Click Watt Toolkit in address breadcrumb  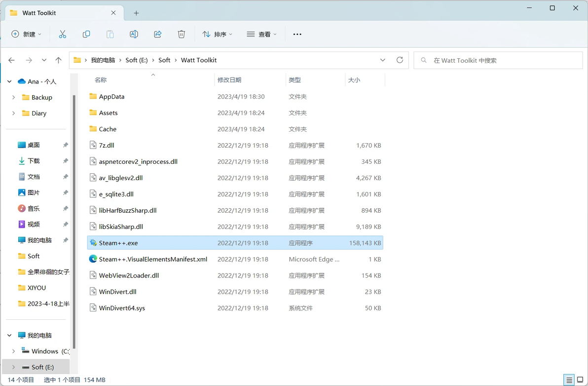[199, 60]
